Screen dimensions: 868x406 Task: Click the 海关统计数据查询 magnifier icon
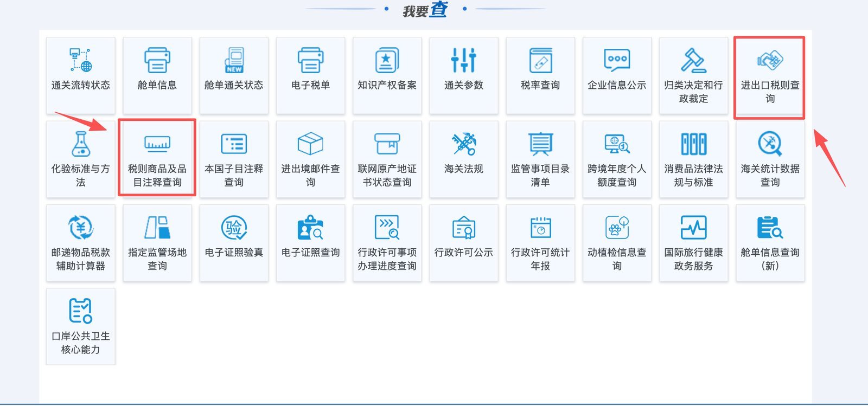[770, 144]
